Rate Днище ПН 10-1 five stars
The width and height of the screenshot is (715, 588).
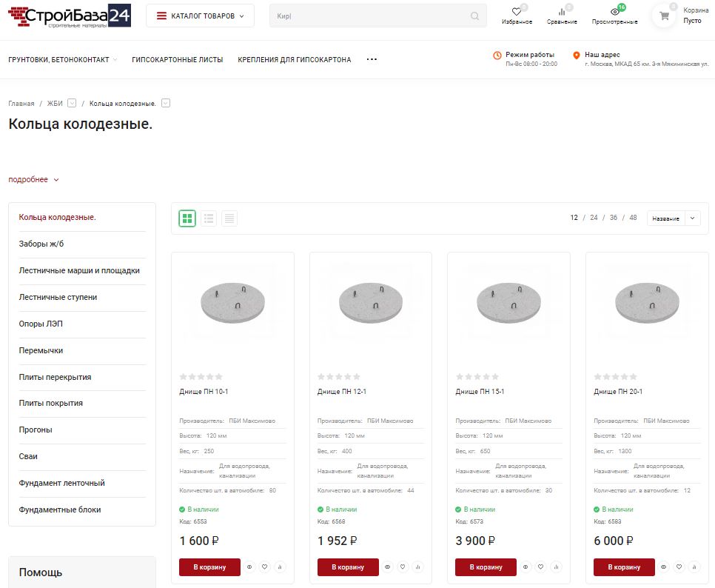(219, 377)
